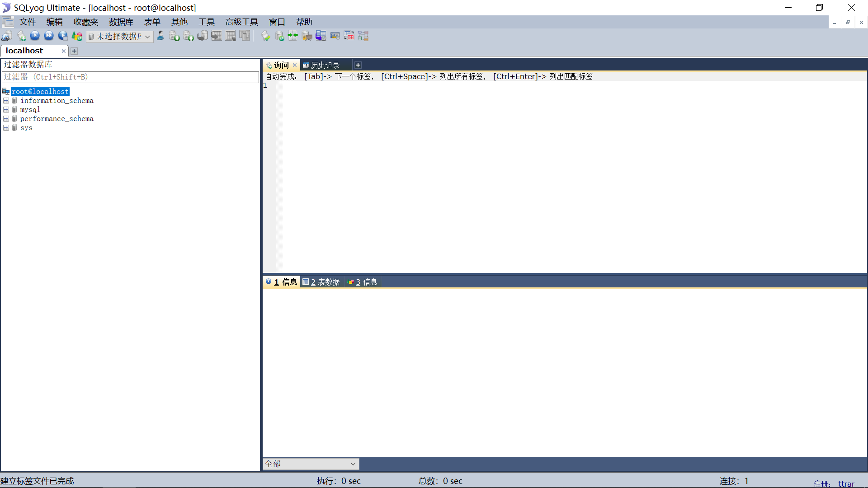Expand the information_schema database node
868x488 pixels.
click(6, 101)
